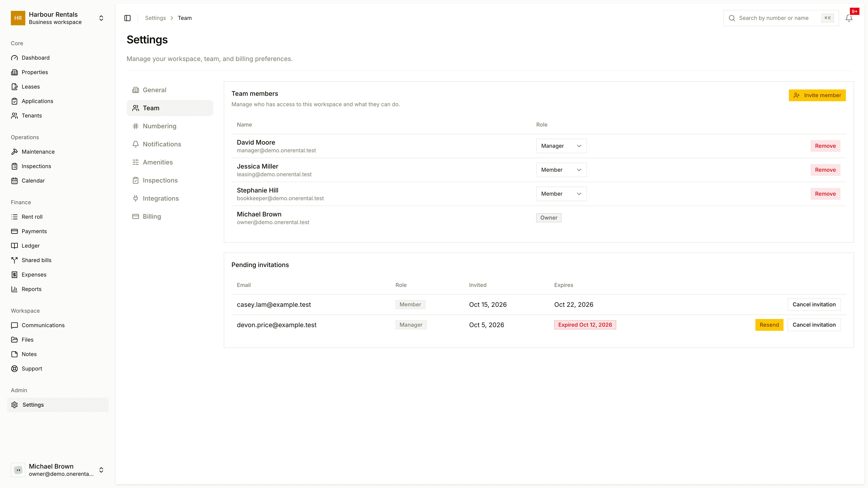This screenshot has width=868, height=488.
Task: Open the Amenities settings tab
Action: [x=170, y=162]
